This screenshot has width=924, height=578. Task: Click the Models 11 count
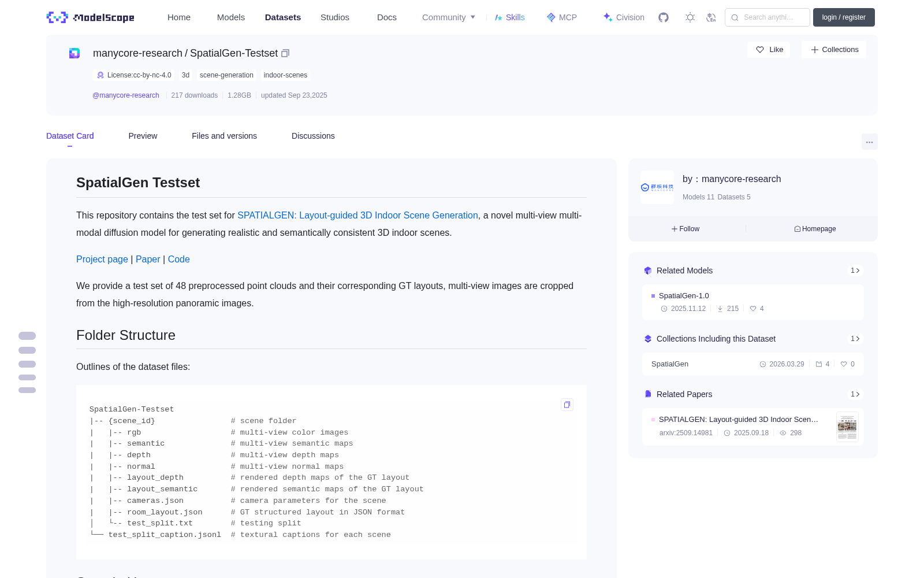[x=698, y=197]
